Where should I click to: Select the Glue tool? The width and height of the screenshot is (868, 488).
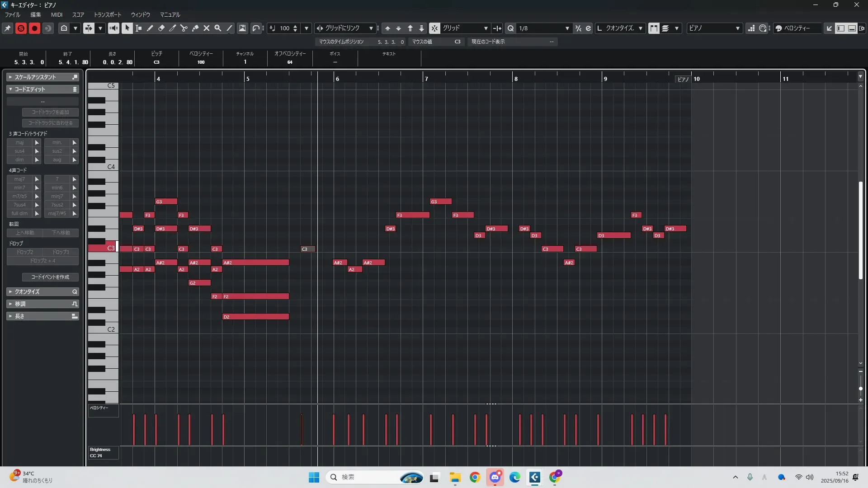click(x=195, y=28)
